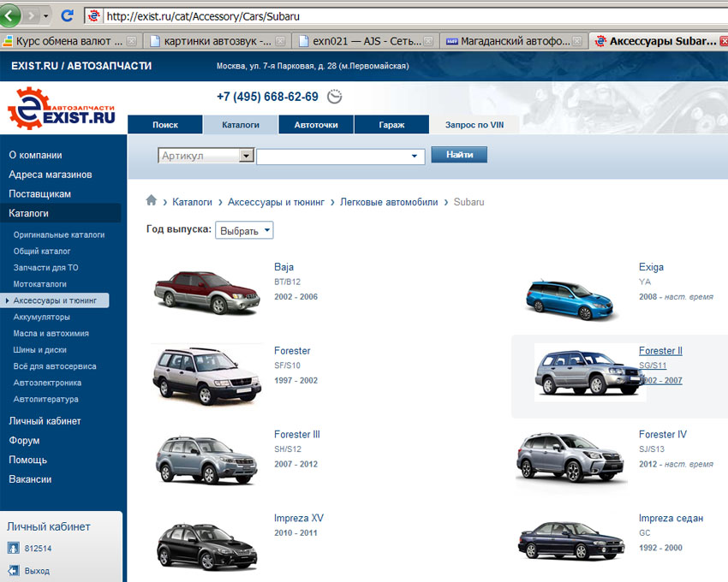Open the search field suggestion arrow
This screenshot has height=582, width=728.
point(415,157)
